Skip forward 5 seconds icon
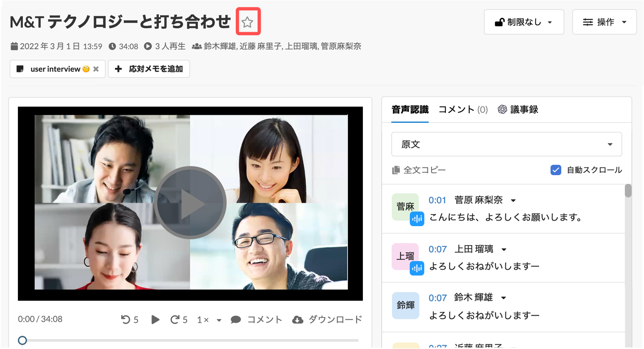The image size is (644, 349). [x=175, y=320]
